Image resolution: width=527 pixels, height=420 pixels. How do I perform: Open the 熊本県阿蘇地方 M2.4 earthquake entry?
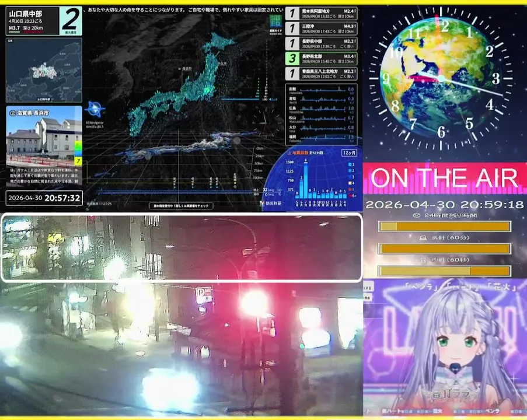coord(321,14)
